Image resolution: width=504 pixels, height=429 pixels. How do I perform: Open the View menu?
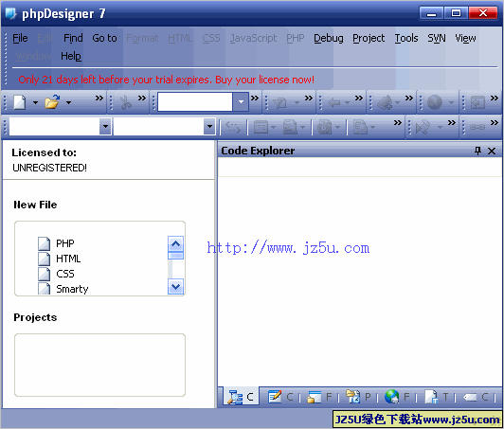point(465,38)
